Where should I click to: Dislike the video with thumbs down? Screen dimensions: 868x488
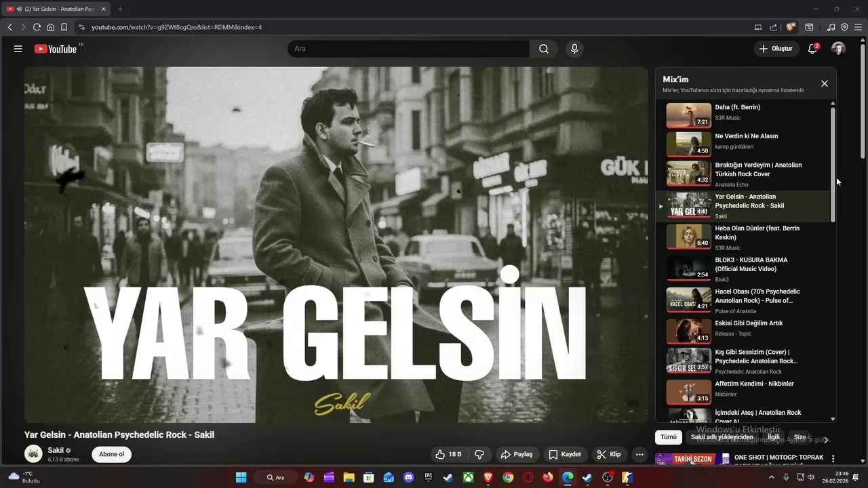click(x=479, y=454)
